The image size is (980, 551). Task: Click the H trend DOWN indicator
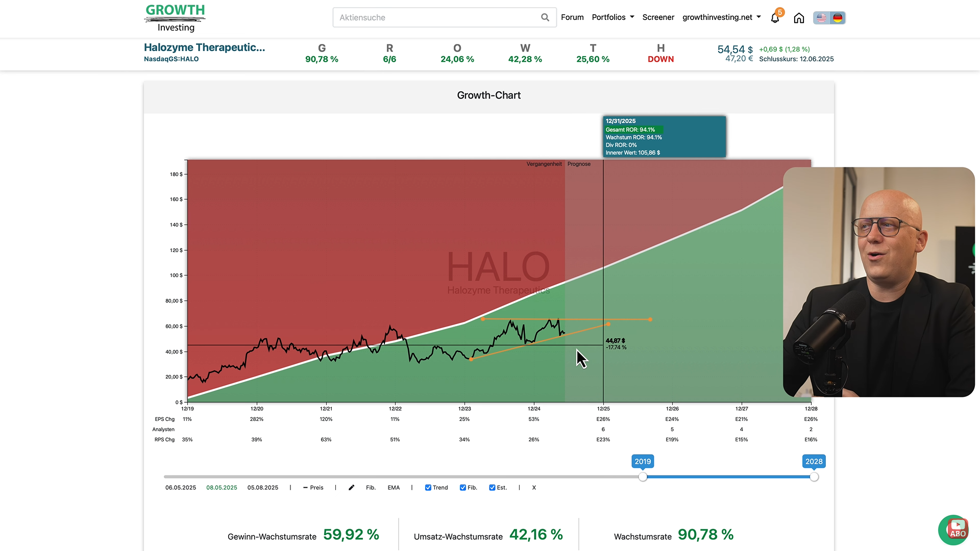661,59
